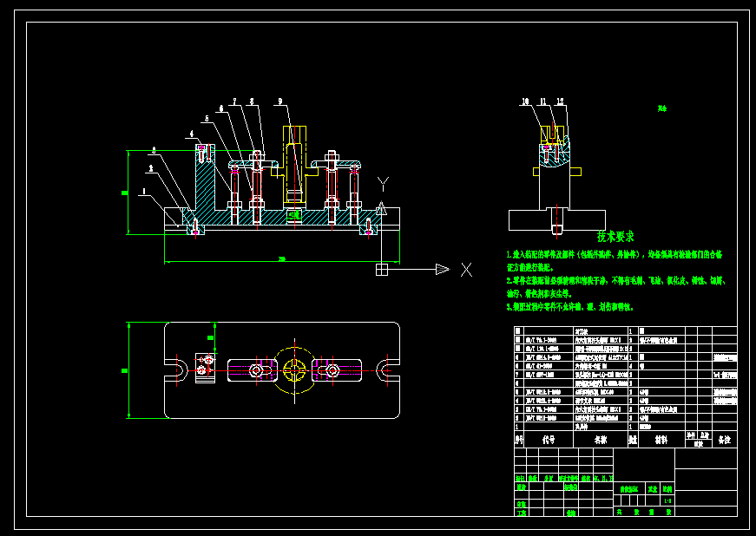Viewport: 756px width, 536px height.
Task: Click part callout number 11 on side view
Action: 542,101
